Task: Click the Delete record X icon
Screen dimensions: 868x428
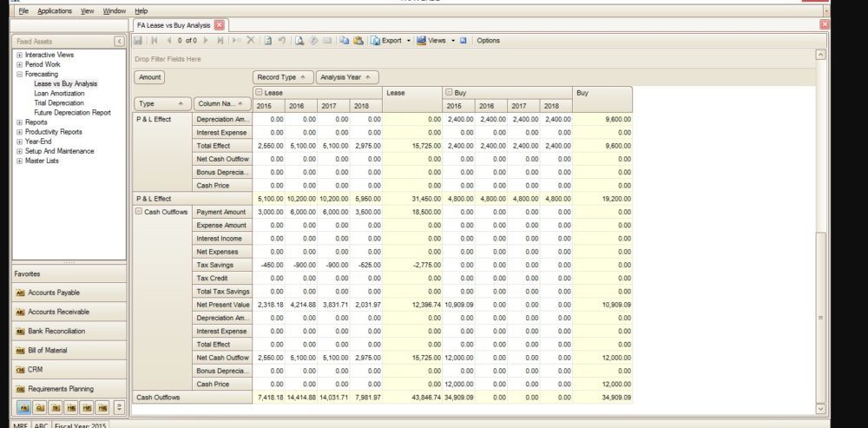Action: [x=251, y=40]
